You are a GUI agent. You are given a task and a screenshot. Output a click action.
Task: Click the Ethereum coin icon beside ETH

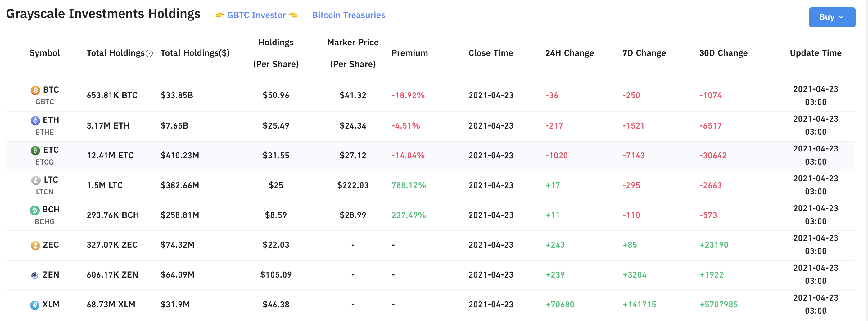tap(35, 120)
